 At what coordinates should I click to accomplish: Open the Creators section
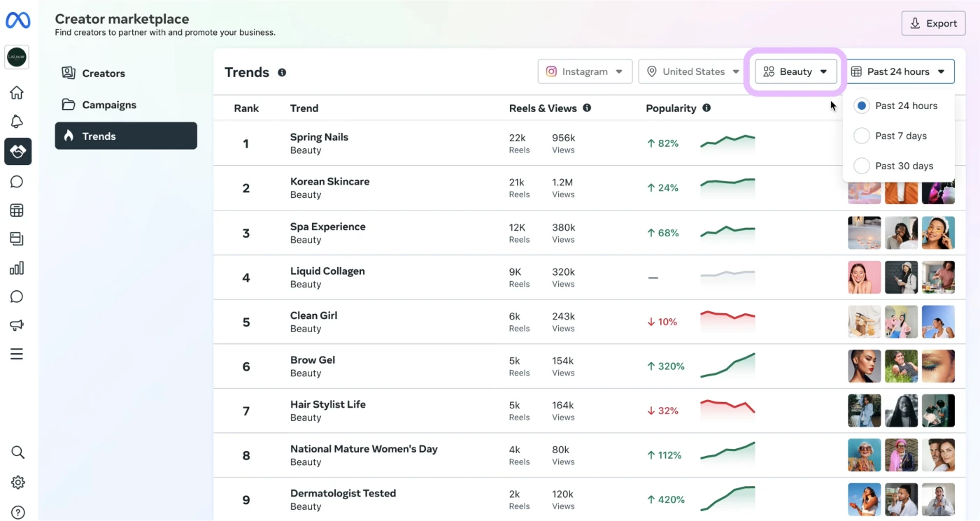[x=126, y=73]
